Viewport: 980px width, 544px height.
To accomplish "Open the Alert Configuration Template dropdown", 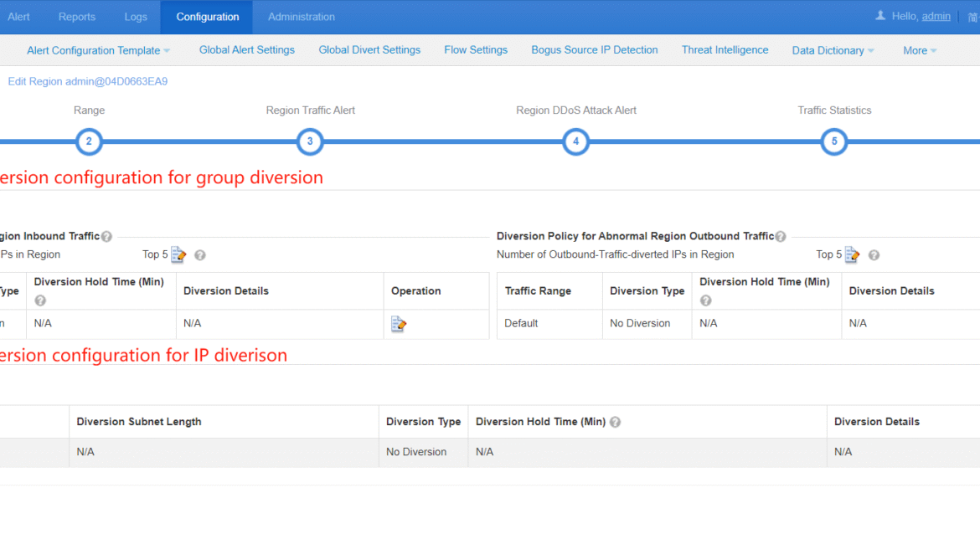I will [x=98, y=49].
